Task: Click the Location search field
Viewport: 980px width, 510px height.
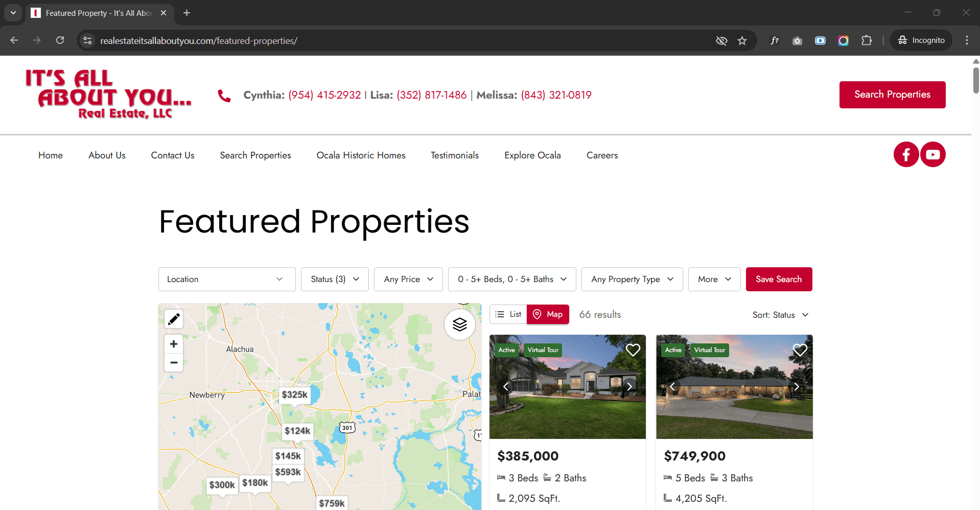Action: [226, 280]
